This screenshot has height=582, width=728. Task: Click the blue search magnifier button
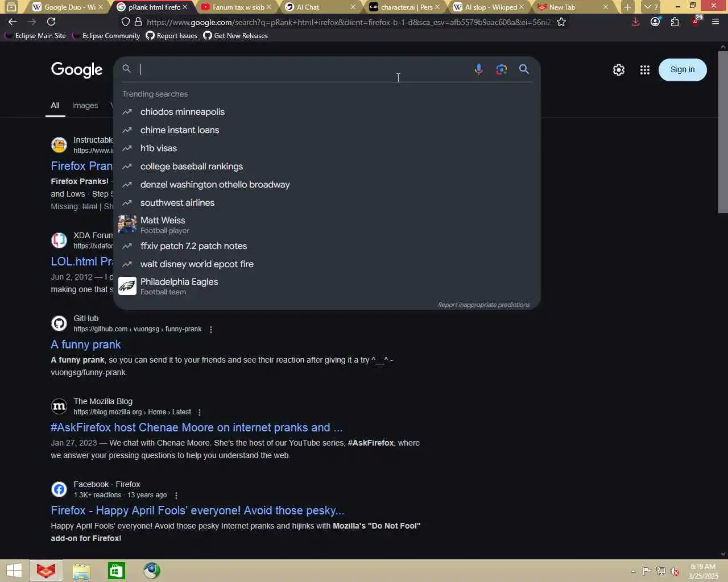tap(524, 69)
